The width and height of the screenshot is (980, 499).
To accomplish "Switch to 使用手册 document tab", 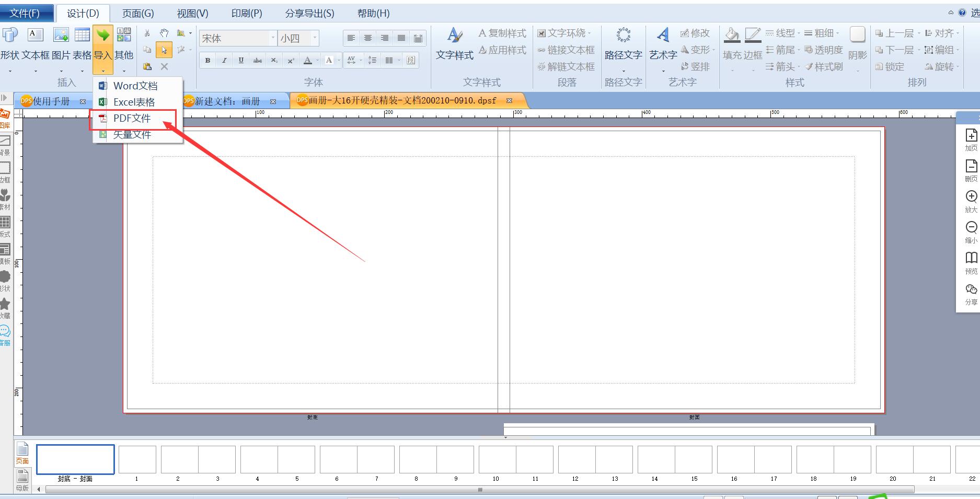I will pyautogui.click(x=51, y=101).
